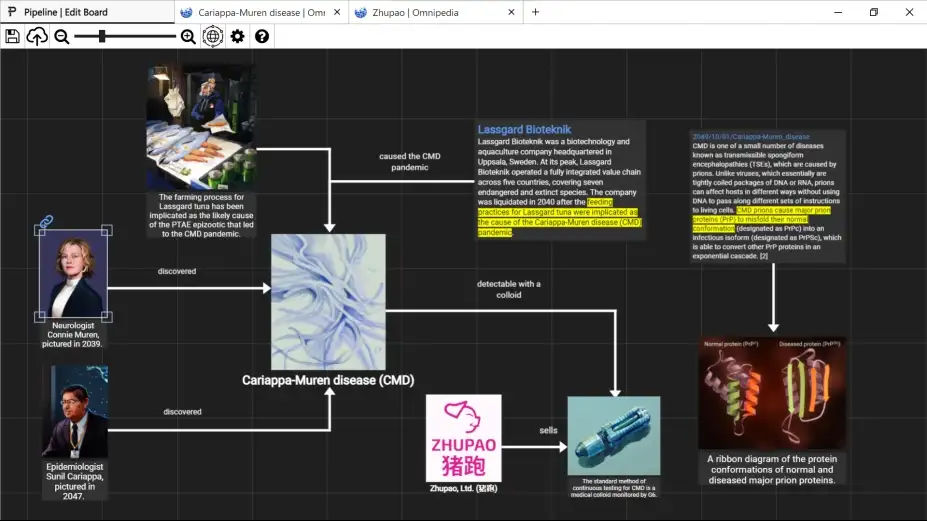
Task: Click the 'Cariappa-Muren disease (CMD)' title text
Action: click(x=328, y=380)
